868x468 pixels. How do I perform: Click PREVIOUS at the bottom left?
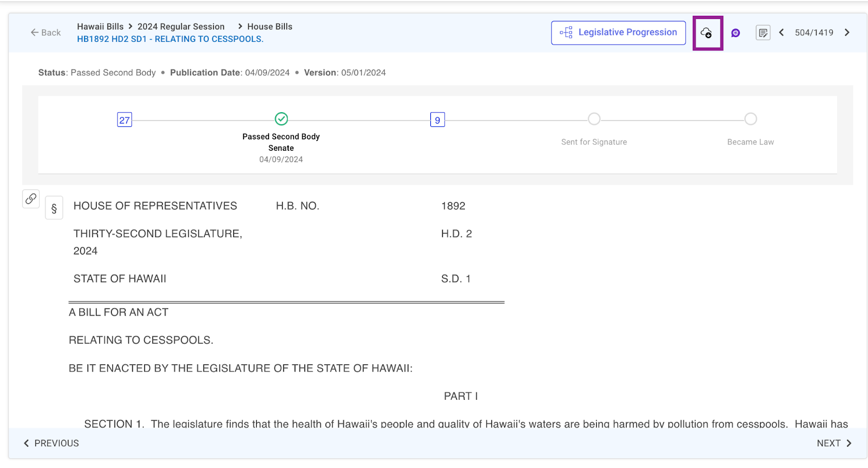coord(51,443)
